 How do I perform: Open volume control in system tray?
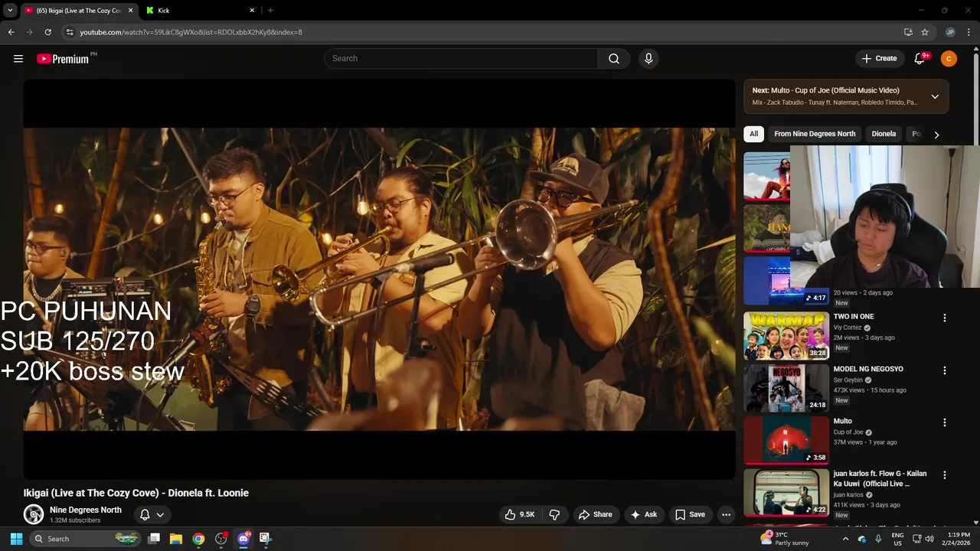pos(929,539)
